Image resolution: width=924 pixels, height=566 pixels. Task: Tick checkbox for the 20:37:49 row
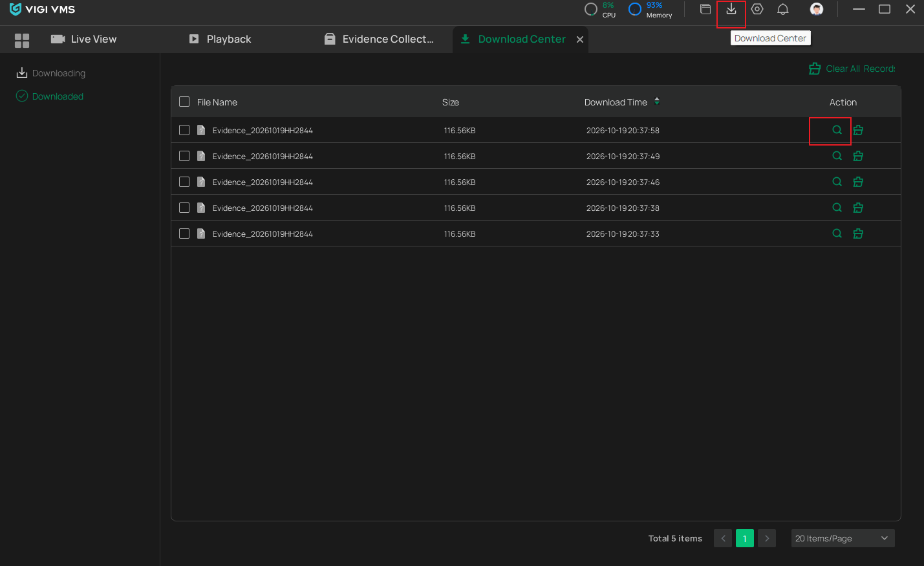click(x=184, y=156)
